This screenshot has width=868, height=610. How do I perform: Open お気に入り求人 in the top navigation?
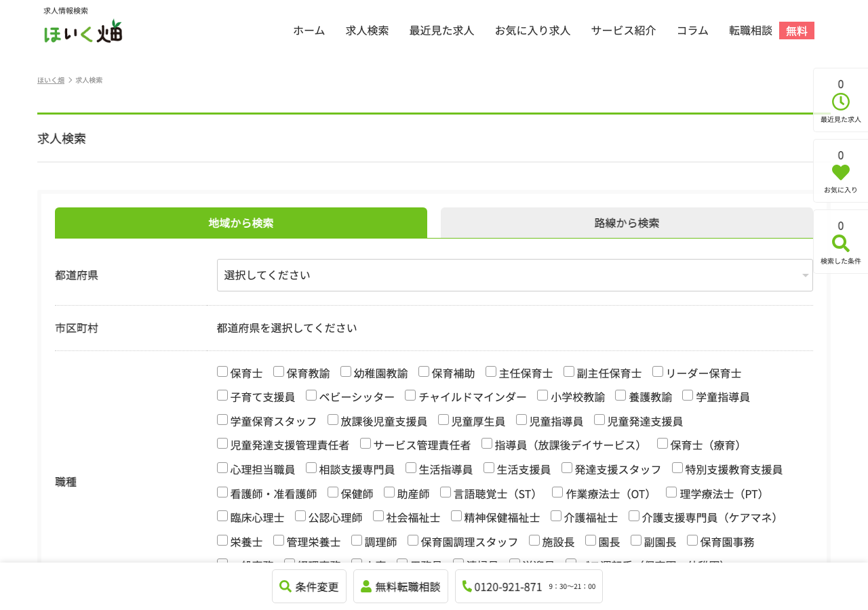point(533,30)
